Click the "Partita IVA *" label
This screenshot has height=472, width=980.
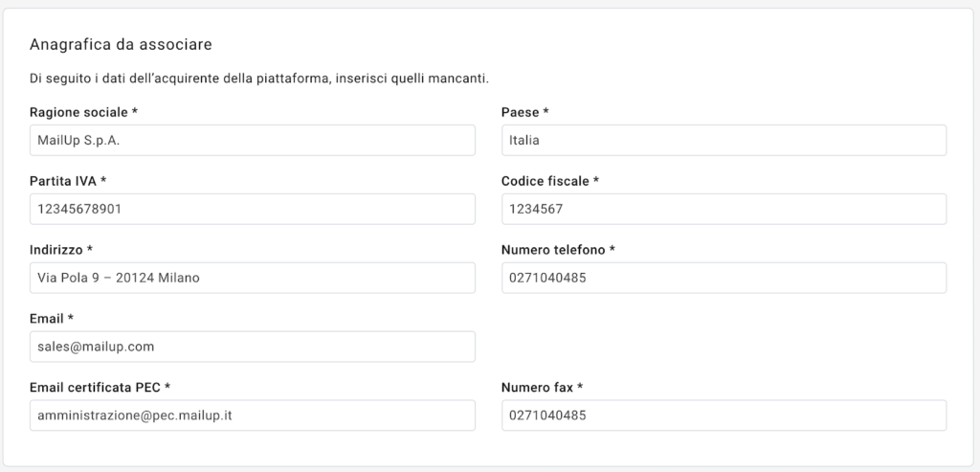click(x=68, y=181)
